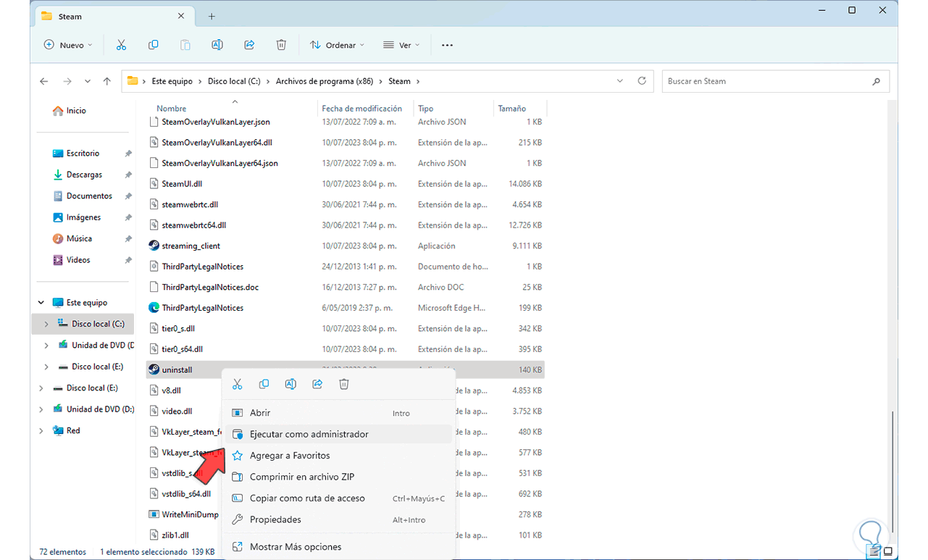Go back using the Back arrow
928x560 pixels.
coord(44,81)
